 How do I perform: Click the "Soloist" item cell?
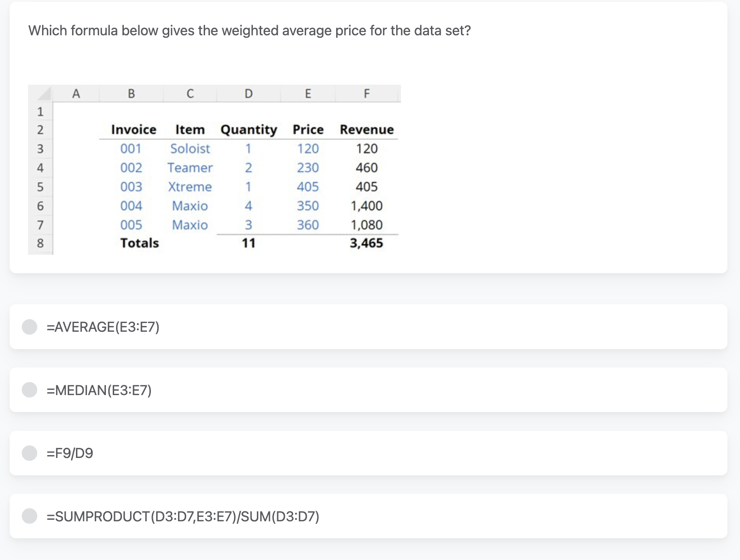190,148
